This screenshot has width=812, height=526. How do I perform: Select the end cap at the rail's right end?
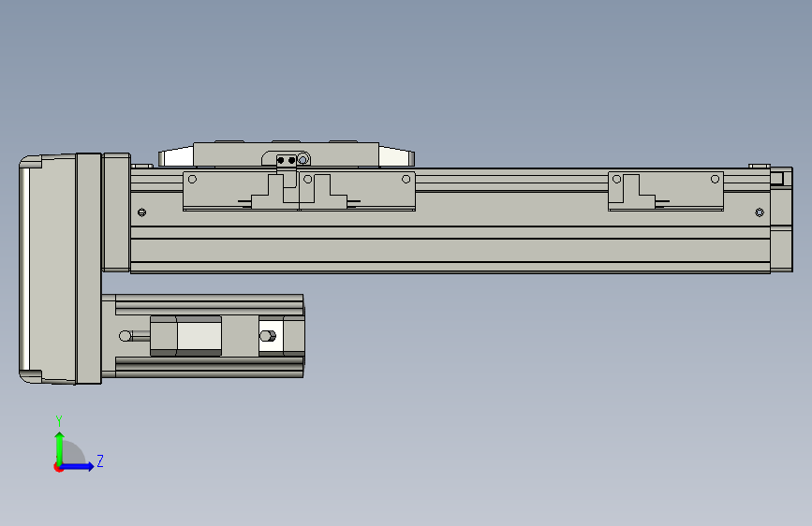click(781, 219)
